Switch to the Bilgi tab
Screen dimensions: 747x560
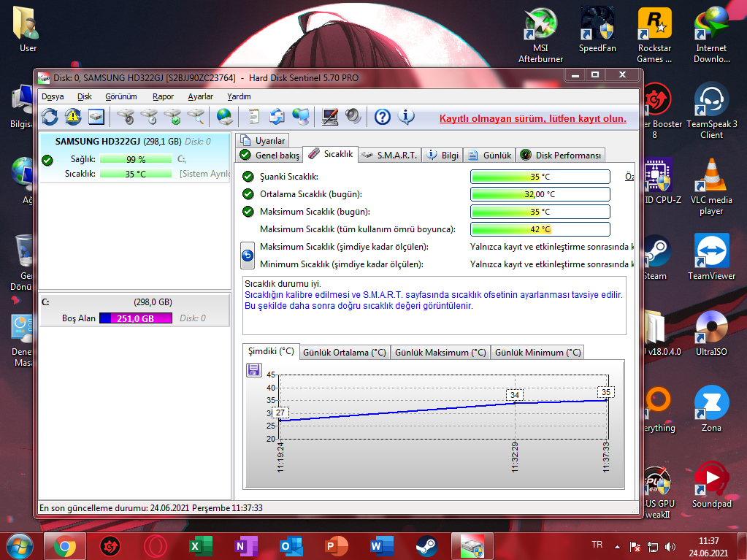click(443, 156)
